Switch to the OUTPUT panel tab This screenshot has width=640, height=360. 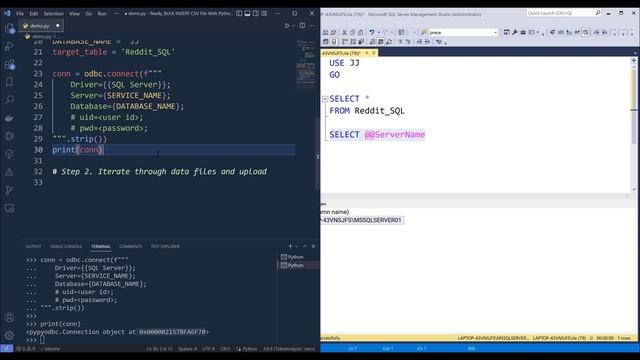pyautogui.click(x=33, y=247)
